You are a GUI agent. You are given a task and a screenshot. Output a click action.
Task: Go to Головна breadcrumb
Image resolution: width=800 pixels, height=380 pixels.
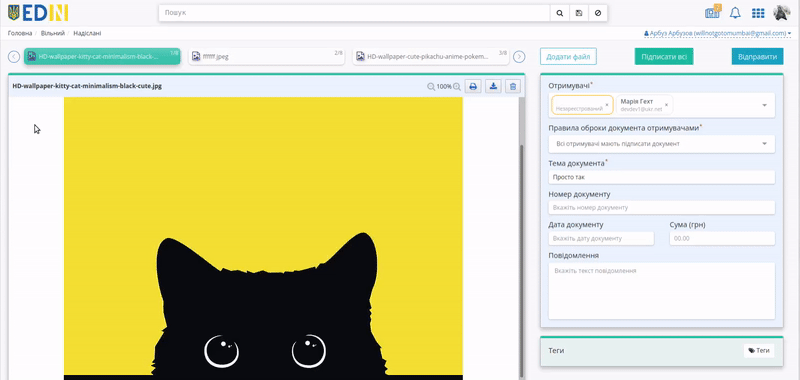pos(20,33)
